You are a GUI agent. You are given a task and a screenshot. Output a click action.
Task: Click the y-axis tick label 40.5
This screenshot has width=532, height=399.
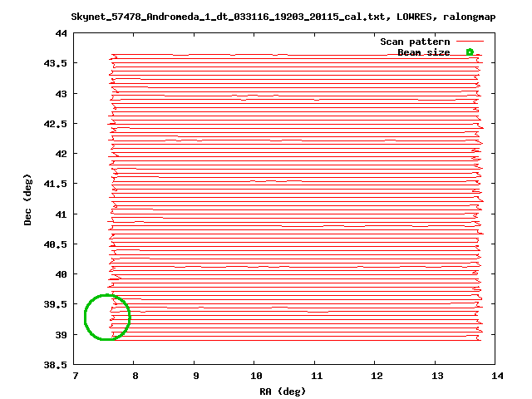pos(56,244)
